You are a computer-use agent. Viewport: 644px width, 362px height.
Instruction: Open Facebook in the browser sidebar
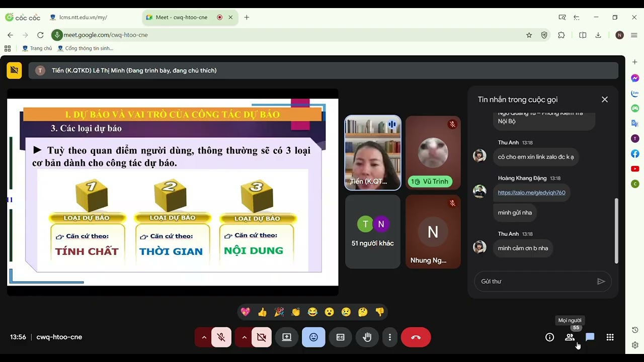[635, 154]
